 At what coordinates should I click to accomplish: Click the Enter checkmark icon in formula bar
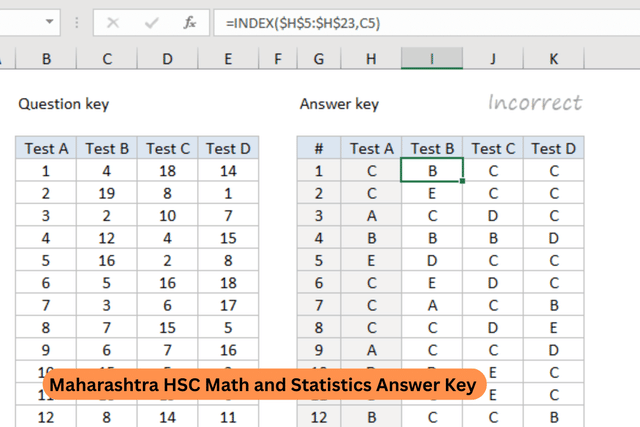click(150, 23)
